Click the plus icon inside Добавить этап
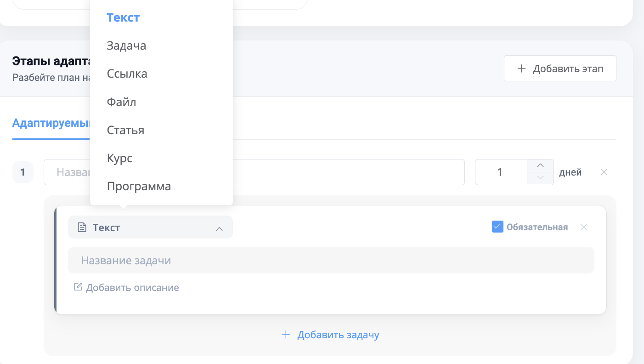Viewport: 644px width, 364px height. [x=521, y=68]
